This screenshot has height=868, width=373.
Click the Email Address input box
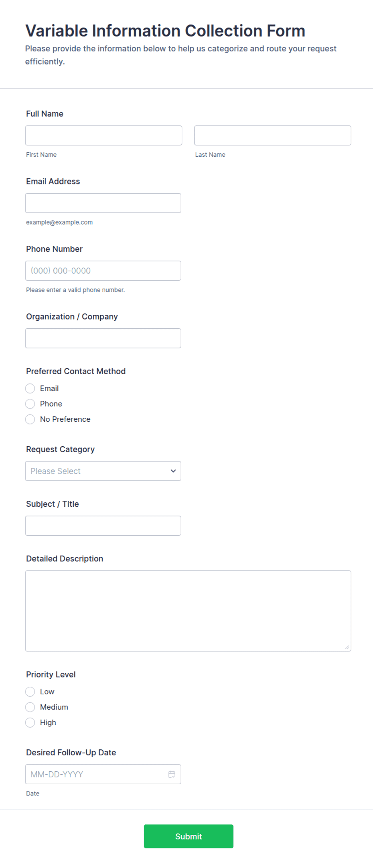coord(103,203)
